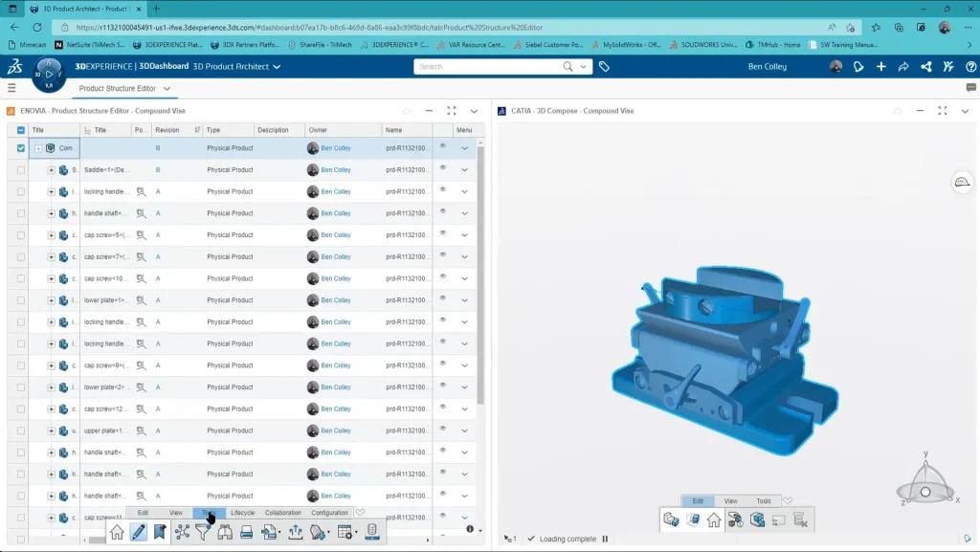Click Ben Colley owner link in Saddle row
The height and width of the screenshot is (552, 980).
click(336, 170)
